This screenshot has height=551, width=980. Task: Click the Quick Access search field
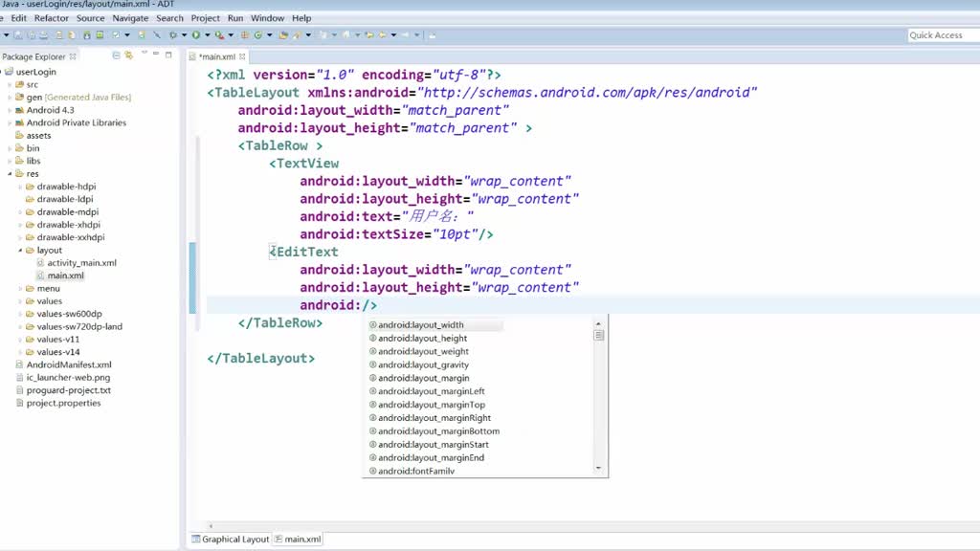pyautogui.click(x=943, y=35)
